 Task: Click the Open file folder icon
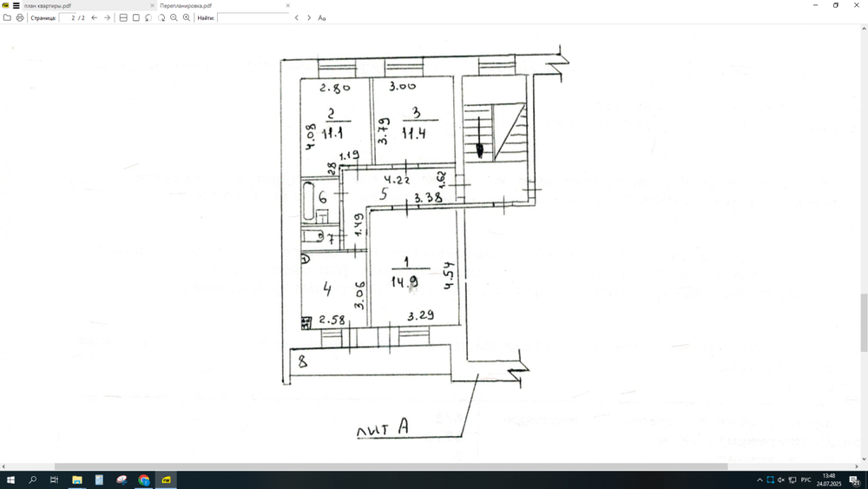tap(7, 17)
